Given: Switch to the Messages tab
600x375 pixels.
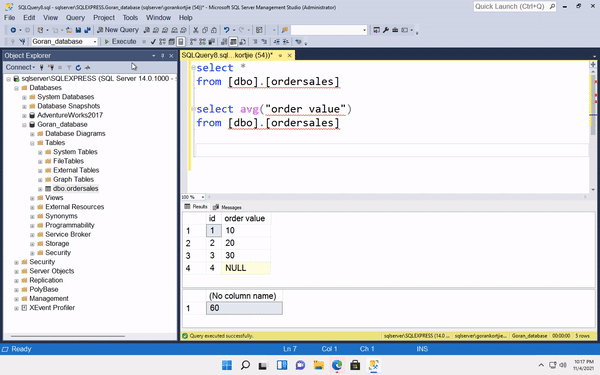Looking at the screenshot, I should click(227, 207).
